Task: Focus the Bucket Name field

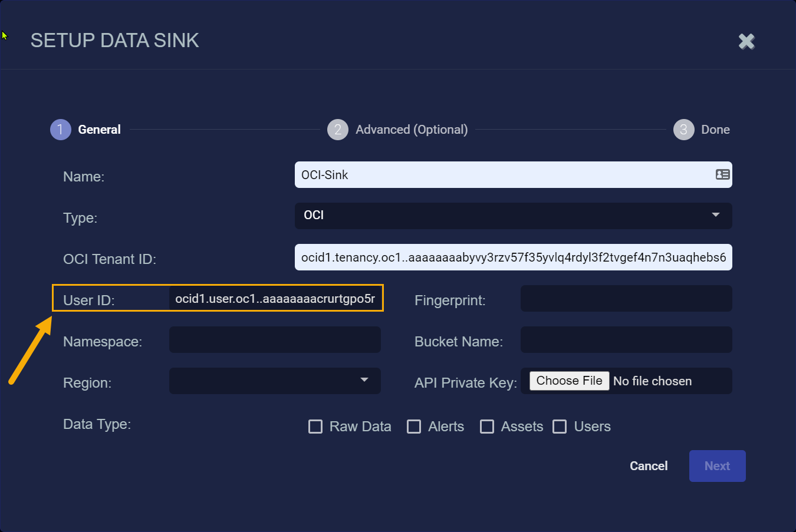Action: (626, 339)
